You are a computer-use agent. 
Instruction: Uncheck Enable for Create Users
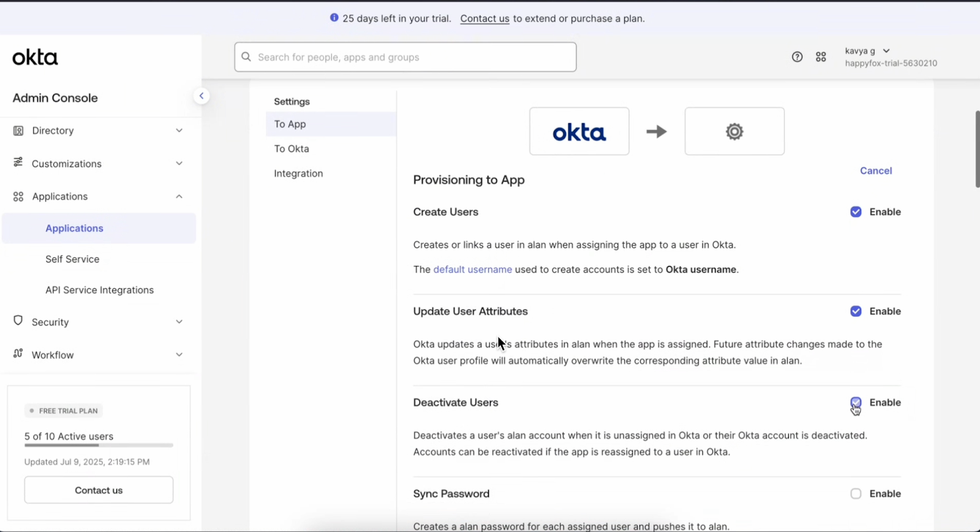856,212
